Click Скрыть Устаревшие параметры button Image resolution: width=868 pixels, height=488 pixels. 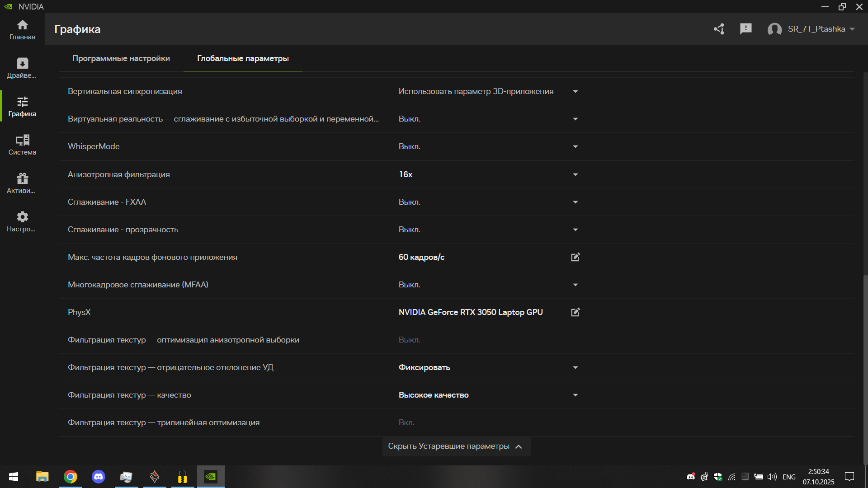456,446
